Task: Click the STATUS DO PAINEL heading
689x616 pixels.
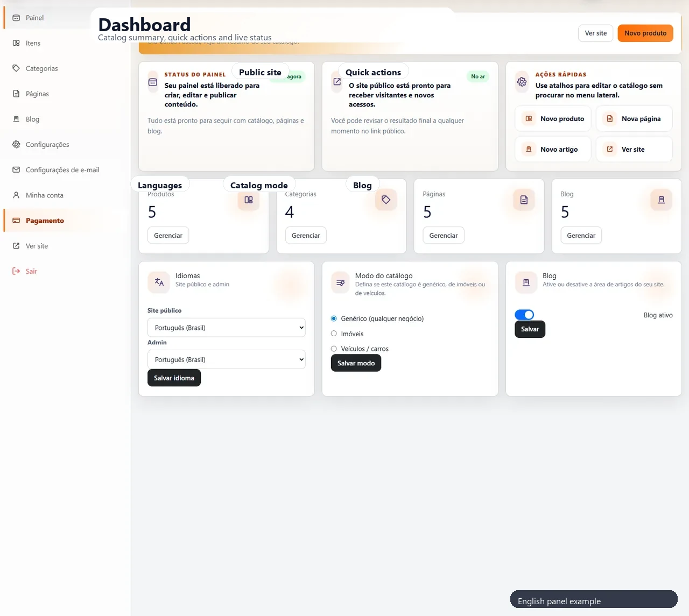Action: (x=195, y=75)
